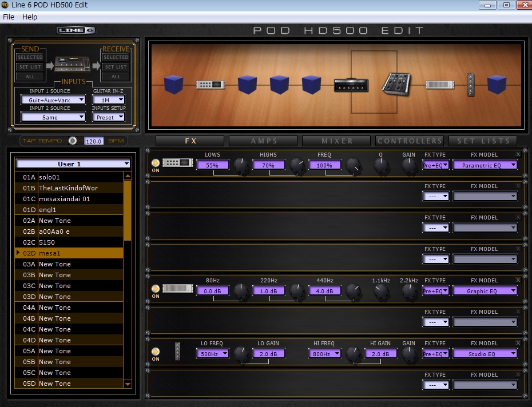This screenshot has height=407, width=532.
Task: Select preset 01A solo01
Action: [69, 177]
